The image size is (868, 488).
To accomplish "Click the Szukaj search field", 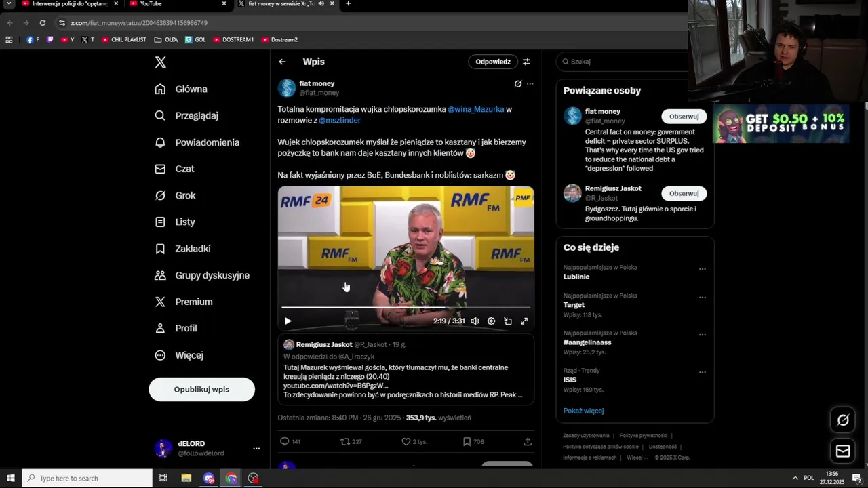I will [x=624, y=62].
